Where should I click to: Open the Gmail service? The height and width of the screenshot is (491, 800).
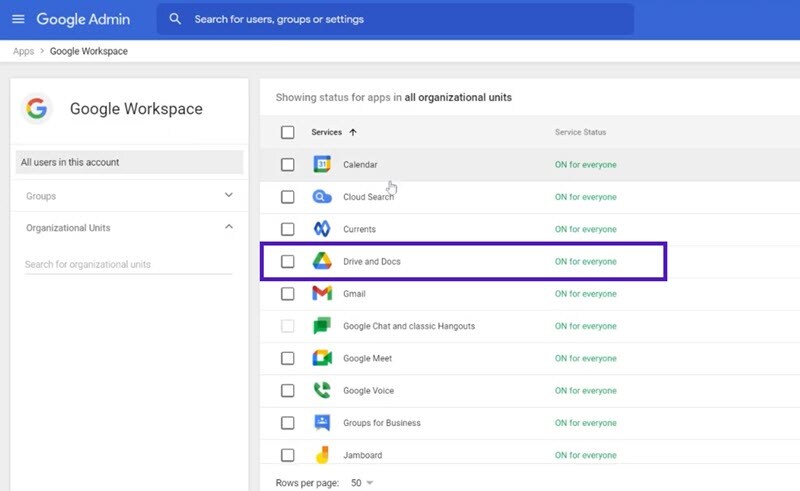coord(354,293)
